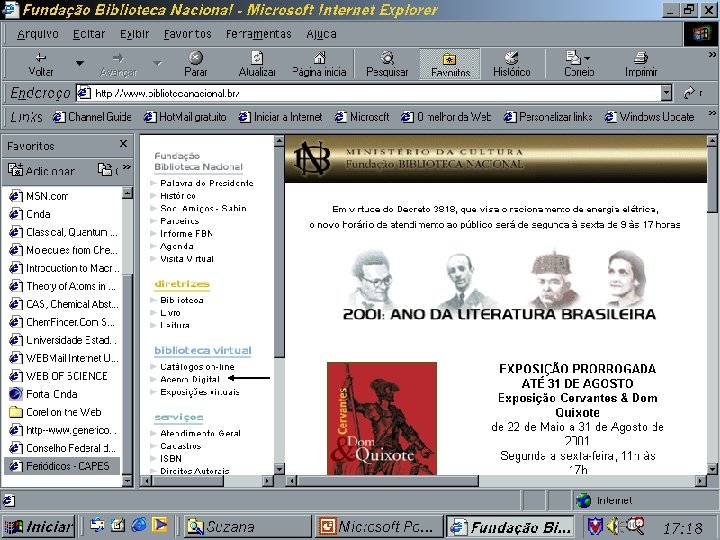
Task: Click Fundação Biblioteca Nacional BN logo
Action: tap(312, 158)
